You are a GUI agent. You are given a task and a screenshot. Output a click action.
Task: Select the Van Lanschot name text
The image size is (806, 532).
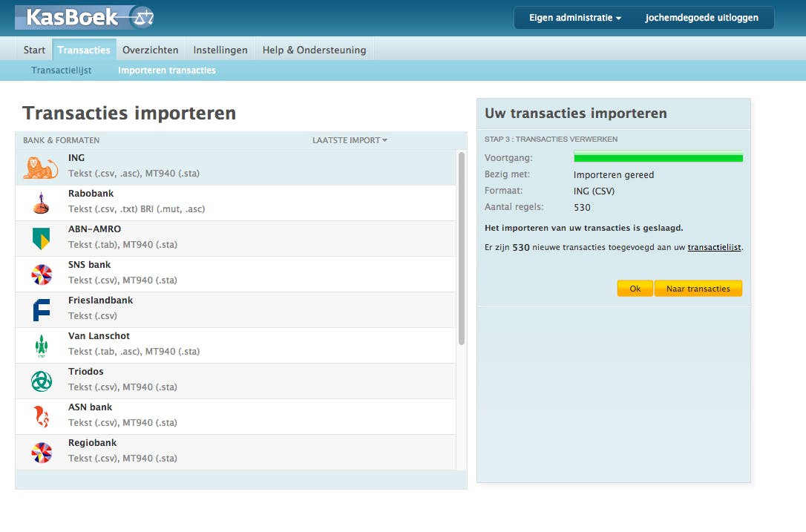(x=99, y=335)
